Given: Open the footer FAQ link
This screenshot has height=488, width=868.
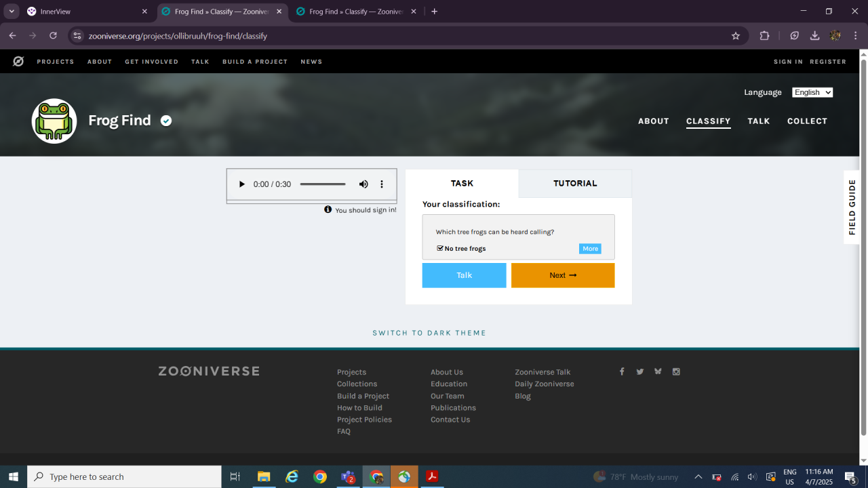Looking at the screenshot, I should (x=344, y=432).
